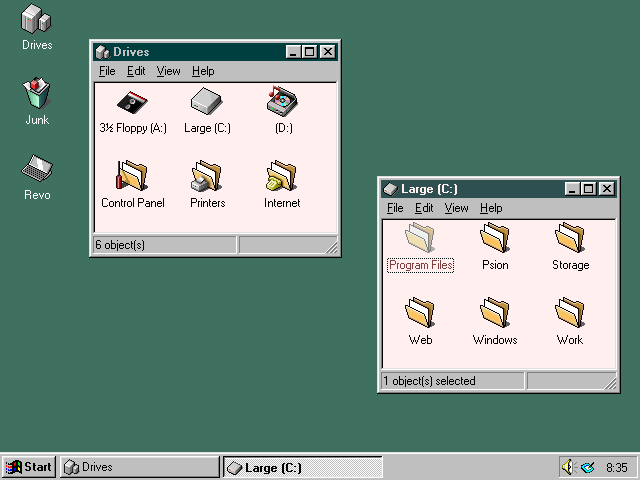Select the (D:) CD-ROM drive icon

click(x=281, y=103)
